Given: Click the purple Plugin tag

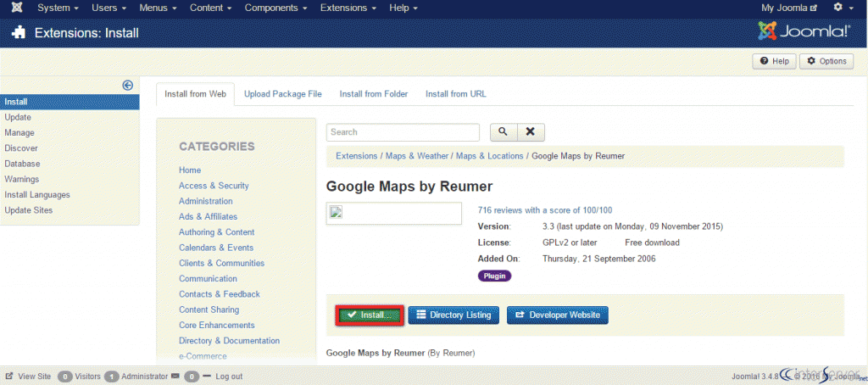Looking at the screenshot, I should point(494,276).
